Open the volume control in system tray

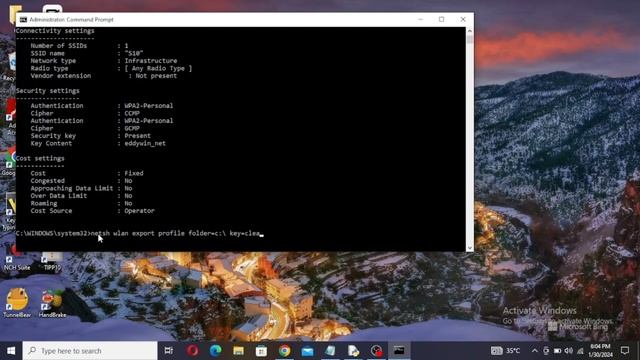click(569, 351)
